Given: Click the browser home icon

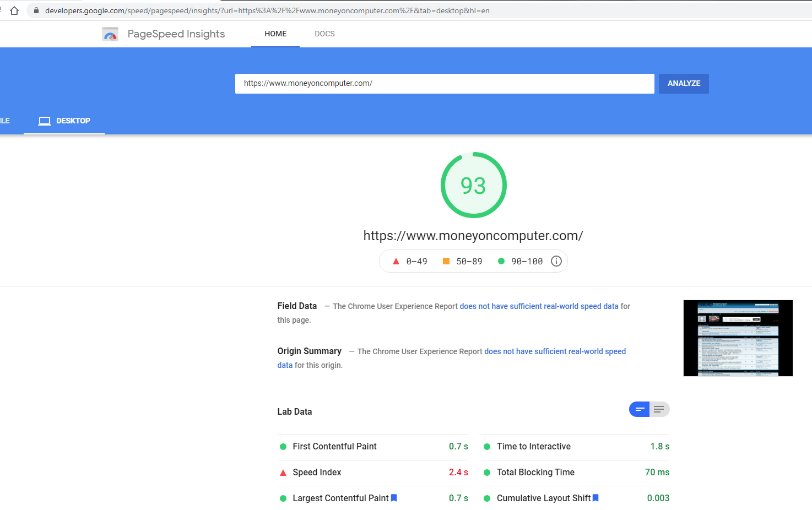Looking at the screenshot, I should coord(14,10).
